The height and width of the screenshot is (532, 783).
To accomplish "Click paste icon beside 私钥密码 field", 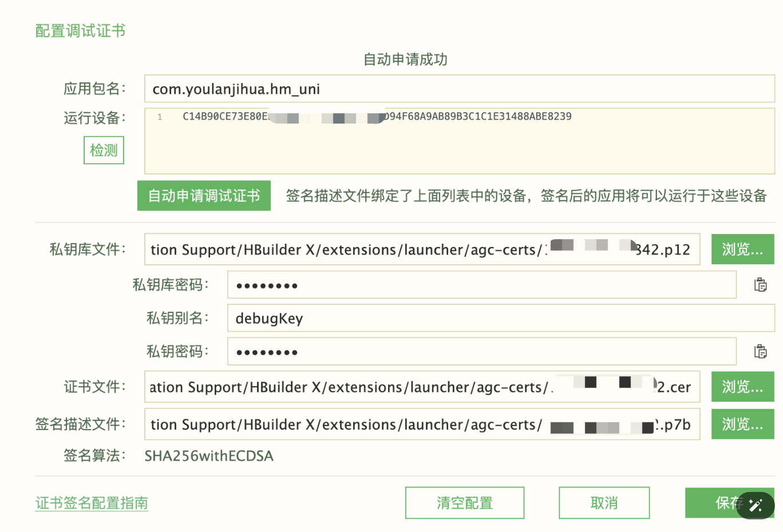I will point(760,351).
